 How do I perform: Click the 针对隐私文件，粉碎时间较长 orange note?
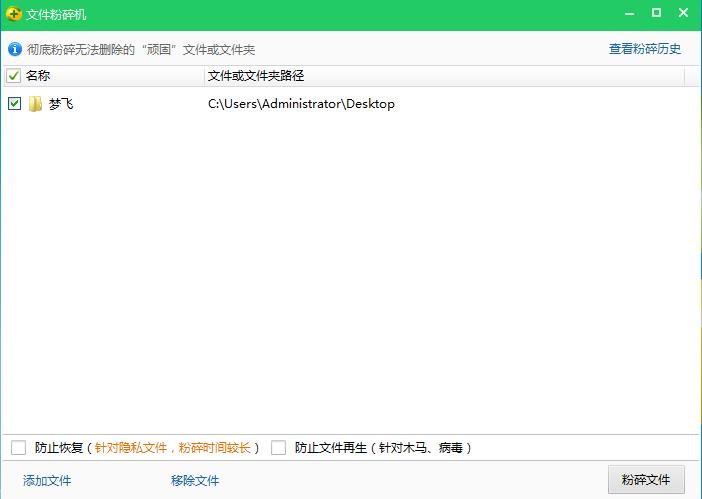coord(172,448)
